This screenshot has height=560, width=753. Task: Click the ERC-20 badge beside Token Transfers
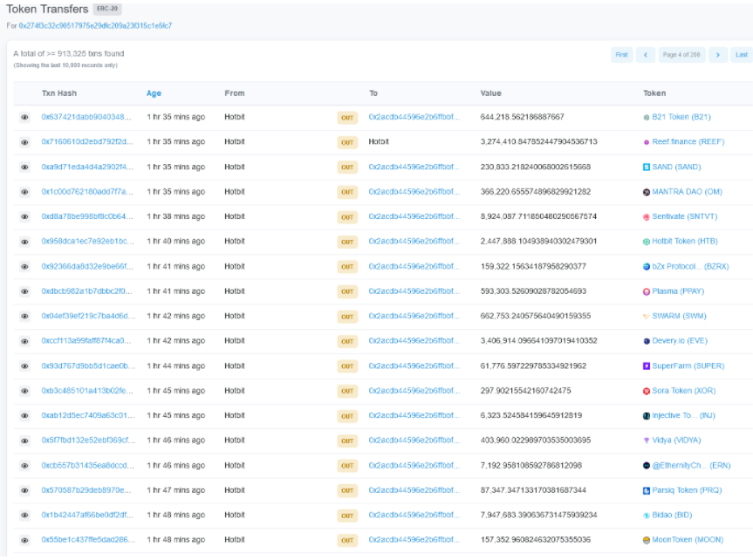[107, 9]
